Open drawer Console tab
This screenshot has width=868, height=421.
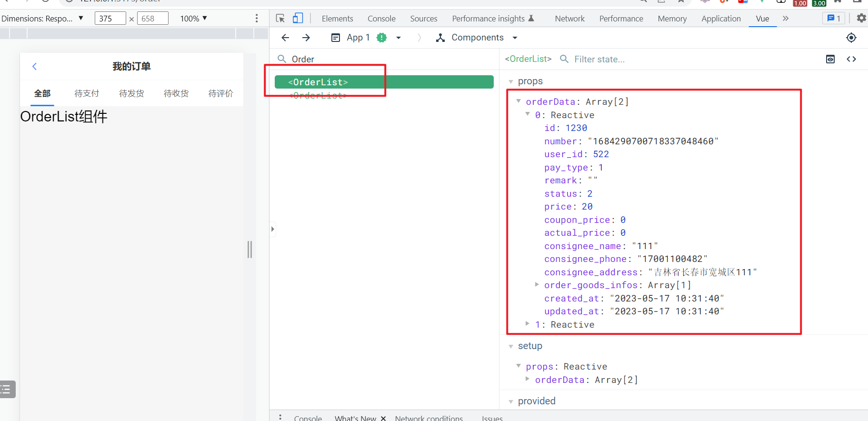(x=308, y=418)
